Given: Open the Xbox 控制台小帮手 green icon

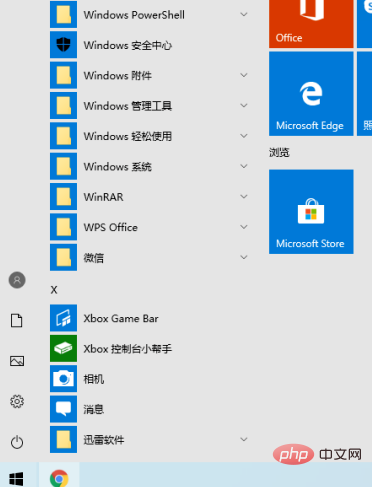Looking at the screenshot, I should tap(63, 348).
